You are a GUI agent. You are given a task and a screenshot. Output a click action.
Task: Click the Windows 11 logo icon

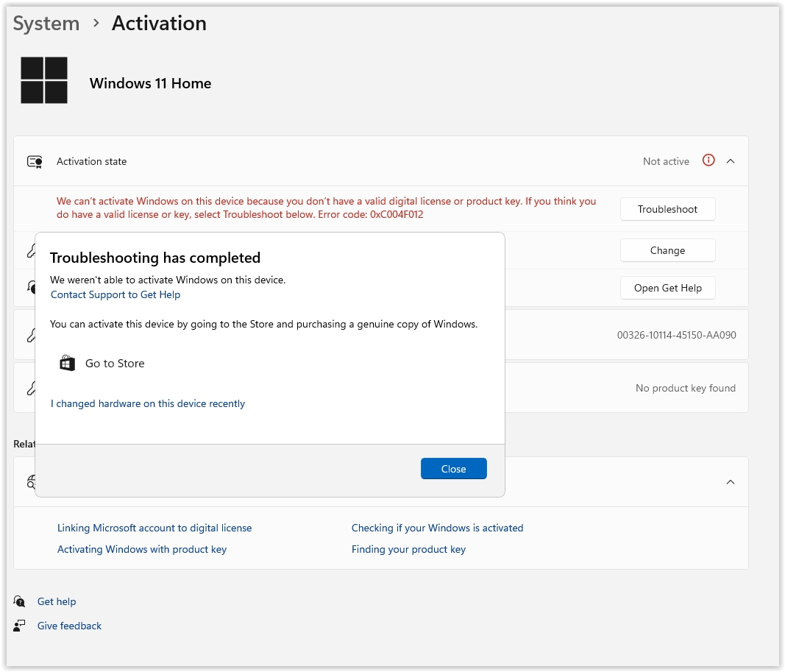[44, 80]
